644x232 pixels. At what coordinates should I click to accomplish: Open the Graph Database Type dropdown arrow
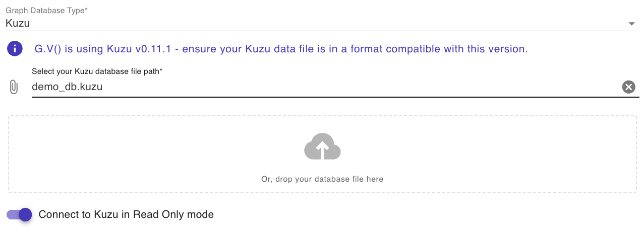tap(631, 24)
